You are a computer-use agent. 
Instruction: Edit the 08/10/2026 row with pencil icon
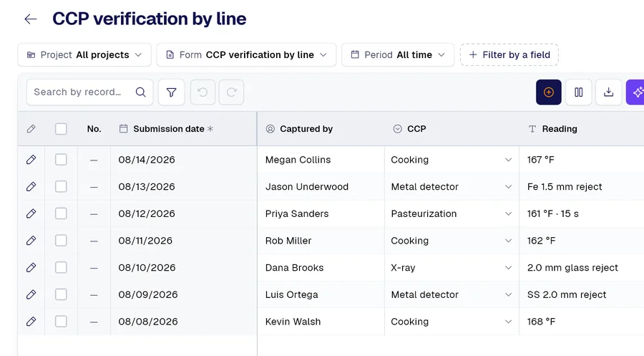31,268
